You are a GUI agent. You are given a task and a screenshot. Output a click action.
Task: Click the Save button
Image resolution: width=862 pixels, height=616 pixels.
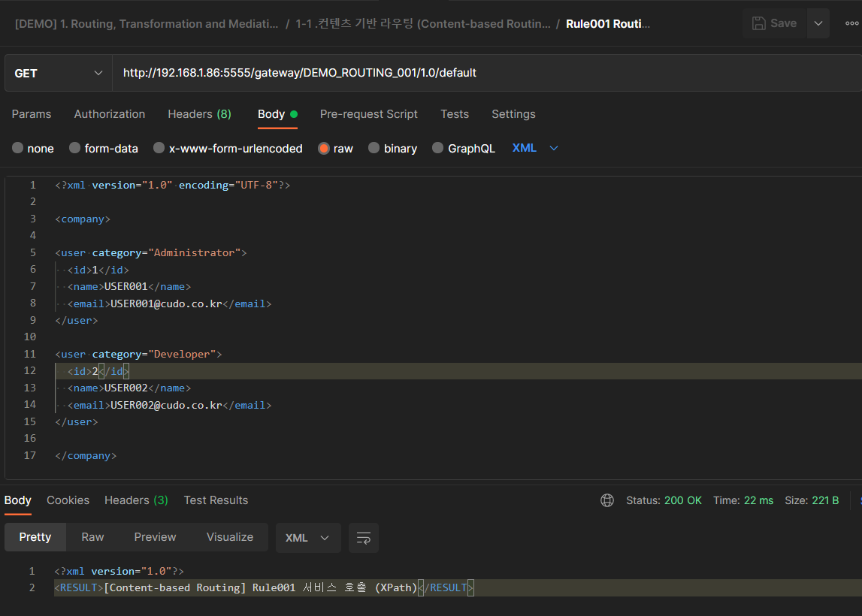click(x=774, y=23)
